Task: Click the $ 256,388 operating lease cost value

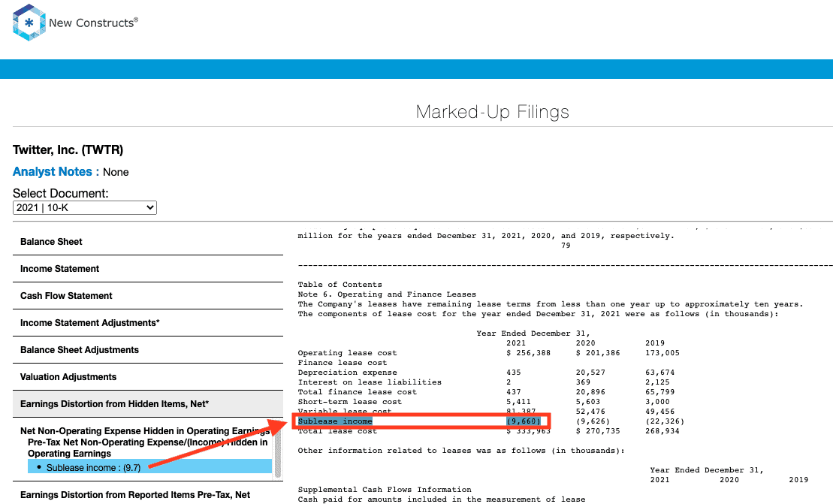Action: point(528,352)
